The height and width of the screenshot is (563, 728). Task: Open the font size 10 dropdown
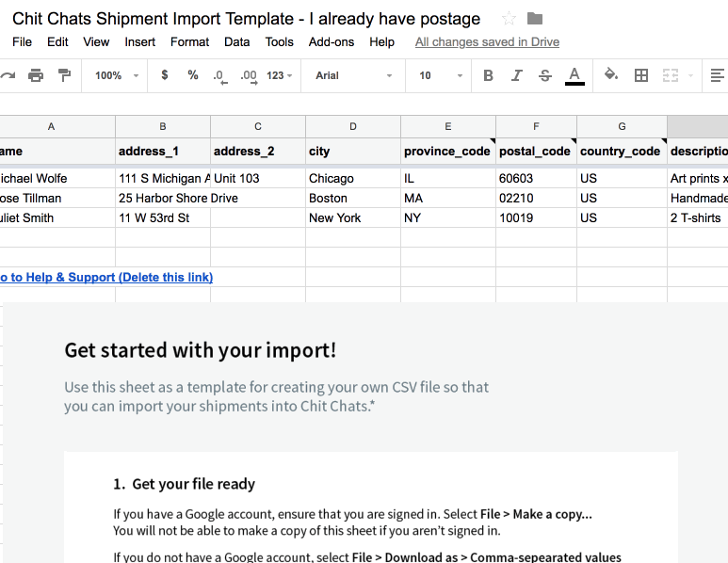pos(441,75)
